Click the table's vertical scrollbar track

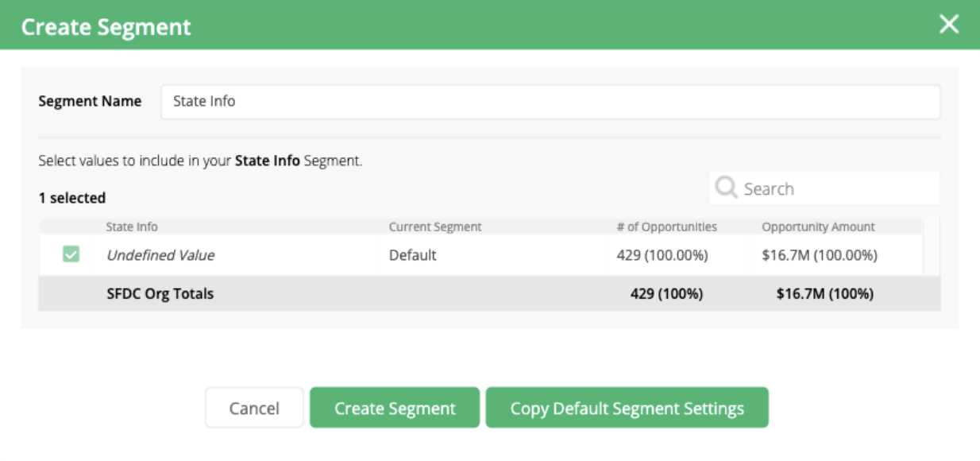[x=932, y=248]
